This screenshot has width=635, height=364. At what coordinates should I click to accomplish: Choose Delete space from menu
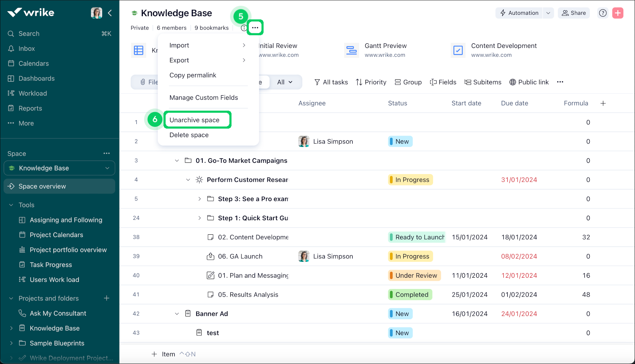coord(189,135)
